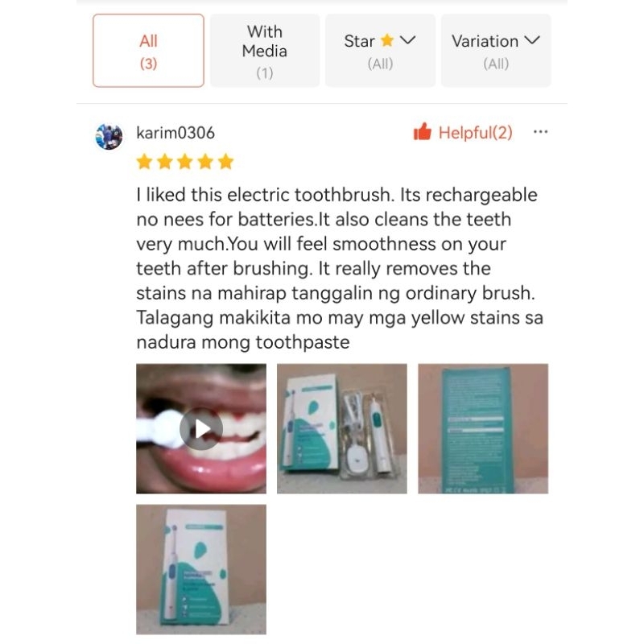
Task: Open karim0306's profile avatar
Action: point(109,136)
